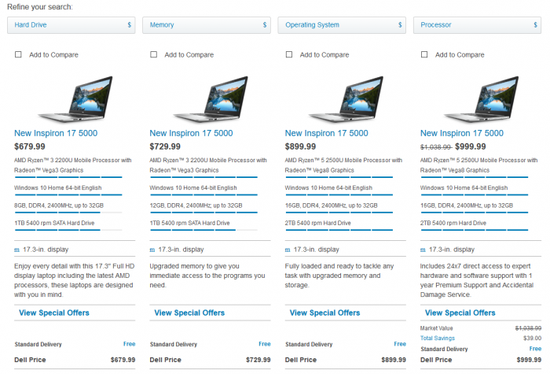Click the 8GB, DDR4 memory spec text
550x374 pixels.
(59, 206)
